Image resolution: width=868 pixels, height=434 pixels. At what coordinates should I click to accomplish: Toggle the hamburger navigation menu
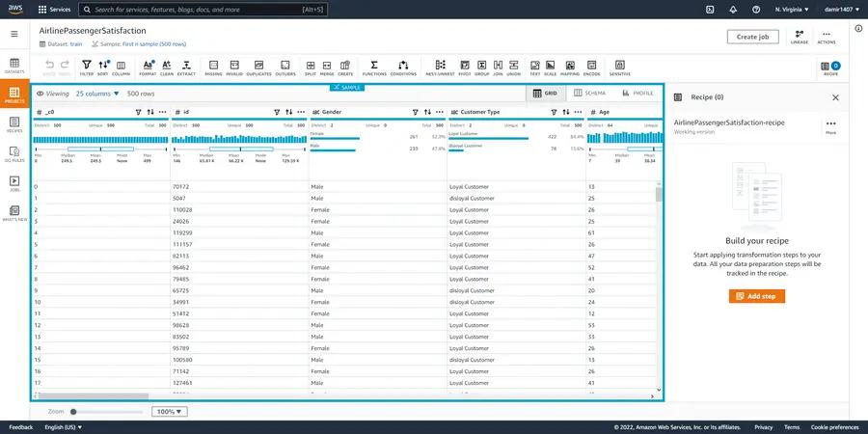pyautogui.click(x=14, y=34)
